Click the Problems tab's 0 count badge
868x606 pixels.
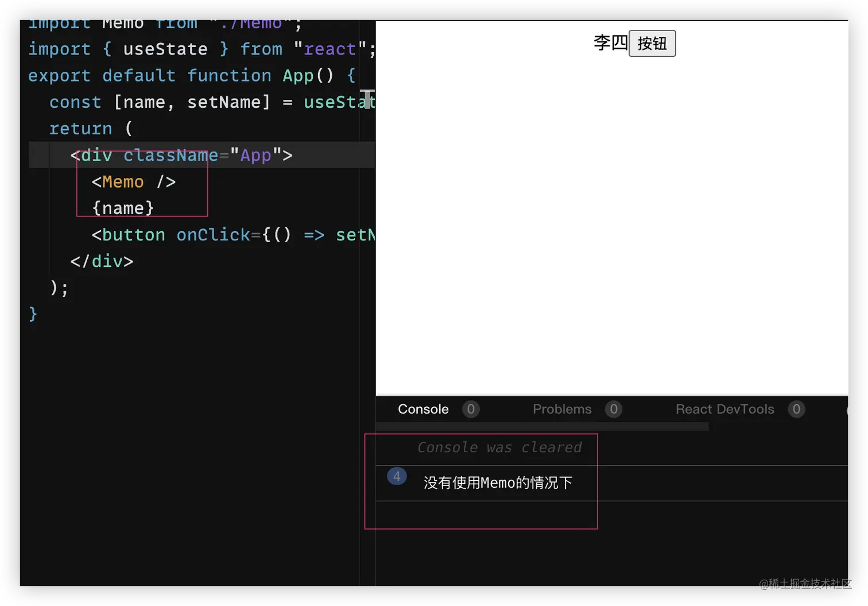point(614,409)
